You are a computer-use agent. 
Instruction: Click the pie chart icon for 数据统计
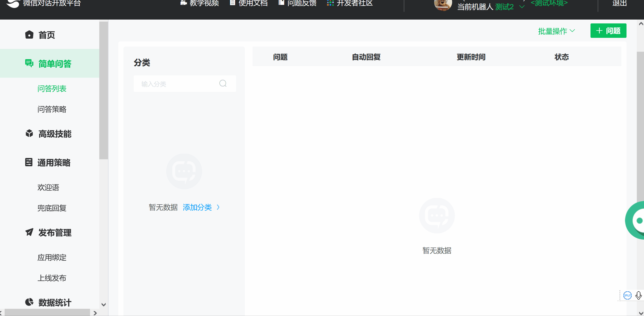point(29,302)
